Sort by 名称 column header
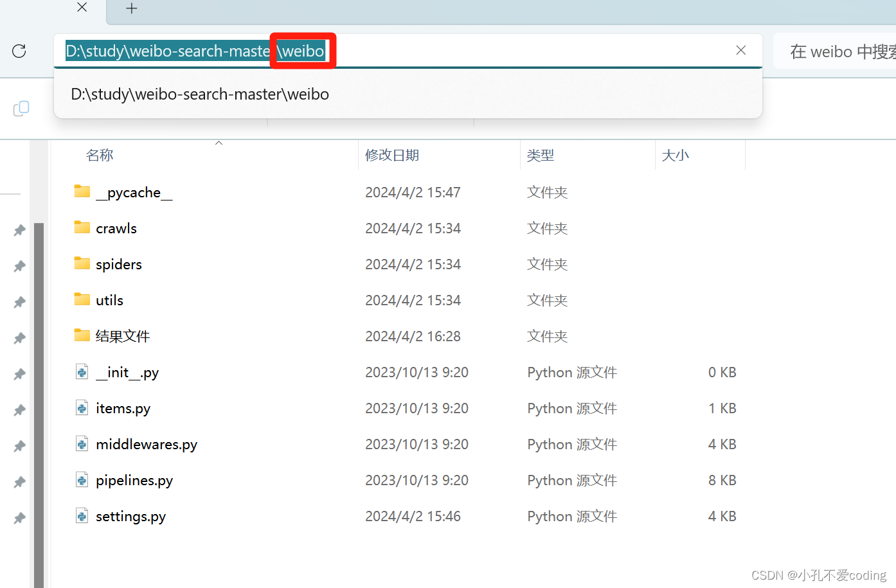896x588 pixels. pyautogui.click(x=100, y=155)
